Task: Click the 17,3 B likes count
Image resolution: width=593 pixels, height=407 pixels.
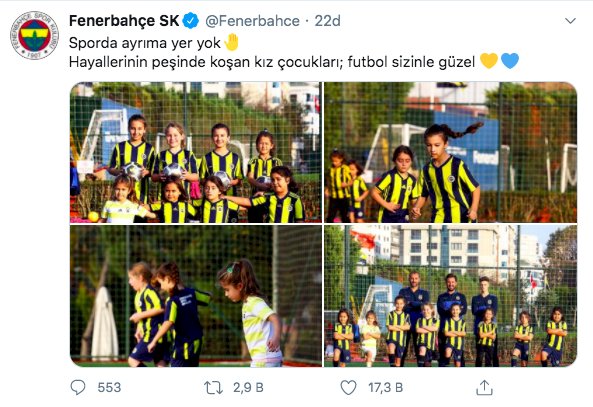Action: point(385,388)
